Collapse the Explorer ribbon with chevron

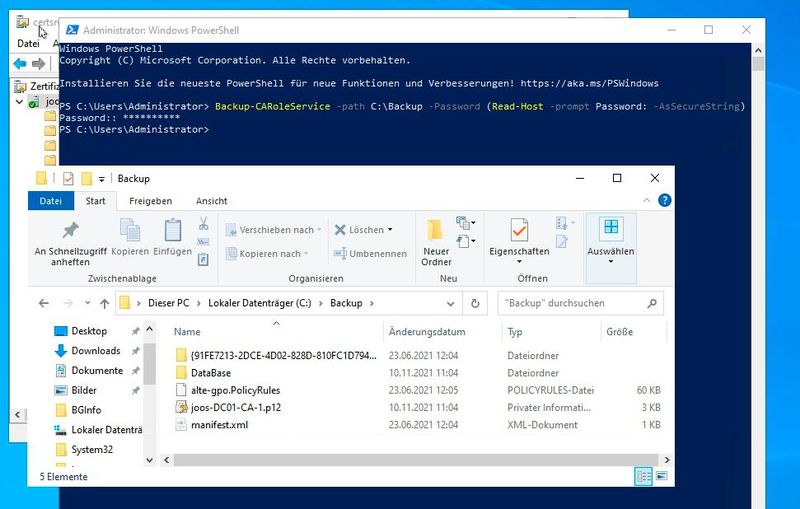pyautogui.click(x=646, y=200)
